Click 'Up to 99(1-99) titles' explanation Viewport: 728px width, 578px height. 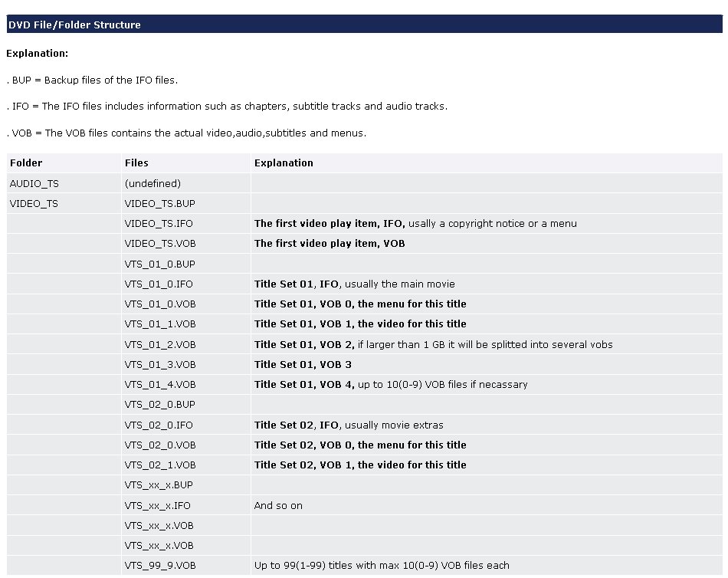pyautogui.click(x=382, y=565)
